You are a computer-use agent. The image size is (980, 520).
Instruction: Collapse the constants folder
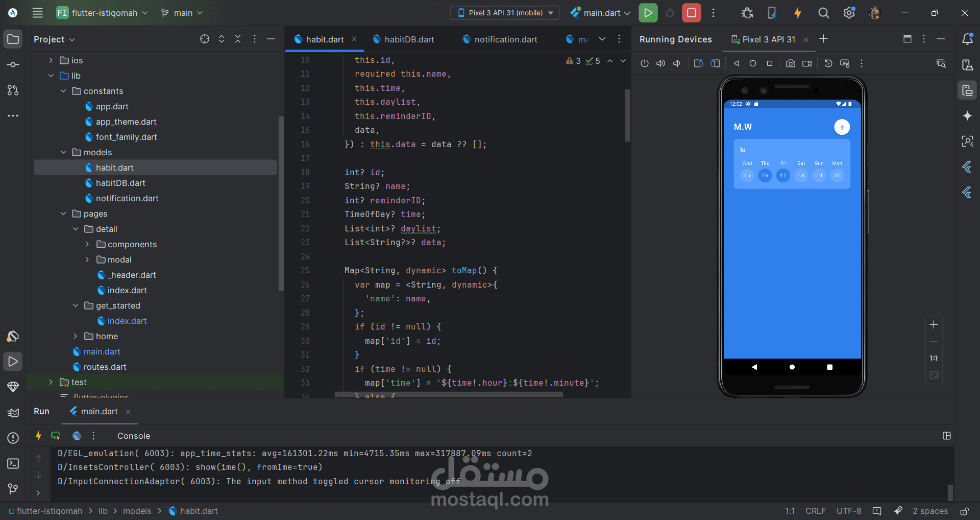pyautogui.click(x=63, y=91)
